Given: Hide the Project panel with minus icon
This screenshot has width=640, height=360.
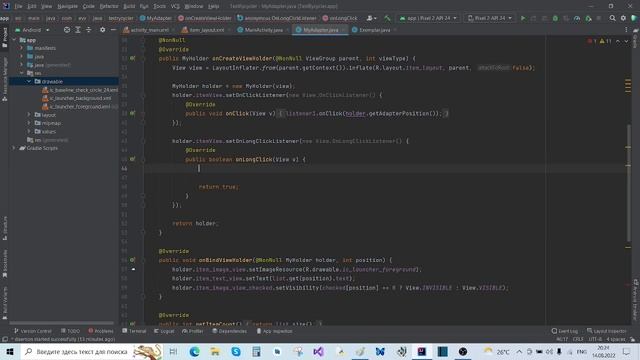Looking at the screenshot, I should 113,30.
